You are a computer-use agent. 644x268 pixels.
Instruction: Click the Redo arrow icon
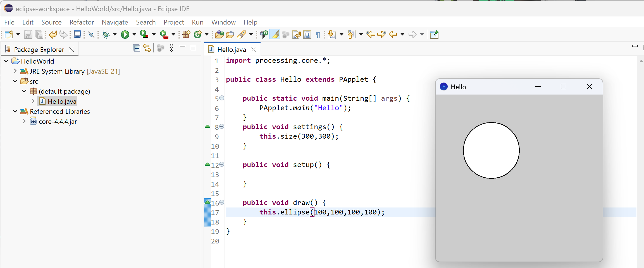click(x=64, y=34)
